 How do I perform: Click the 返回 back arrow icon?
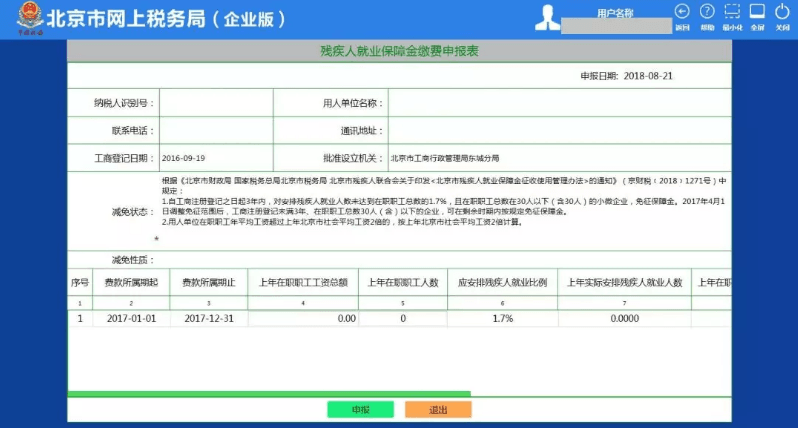pyautogui.click(x=682, y=12)
